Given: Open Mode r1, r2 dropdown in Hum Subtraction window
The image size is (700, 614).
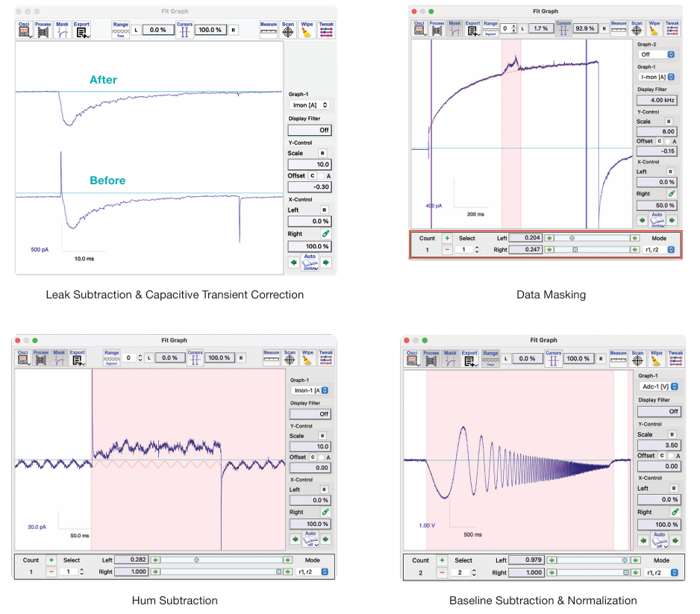Looking at the screenshot, I should 313,571.
